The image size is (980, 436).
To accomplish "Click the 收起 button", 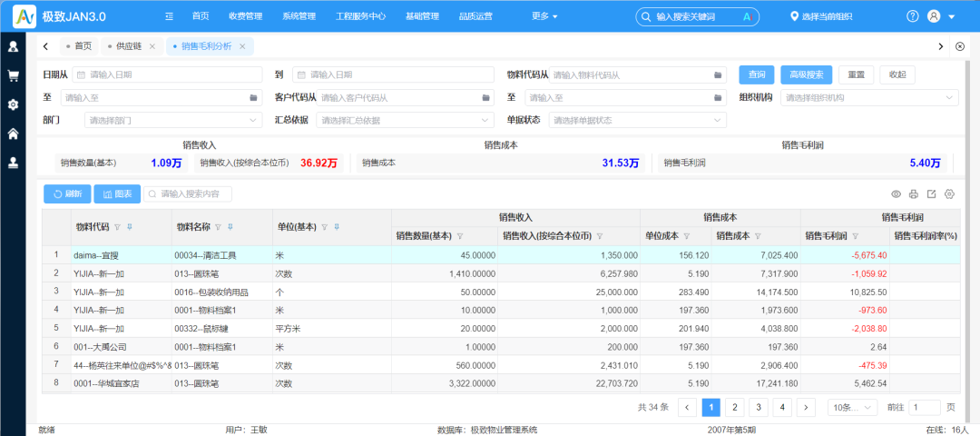I will click(x=897, y=74).
